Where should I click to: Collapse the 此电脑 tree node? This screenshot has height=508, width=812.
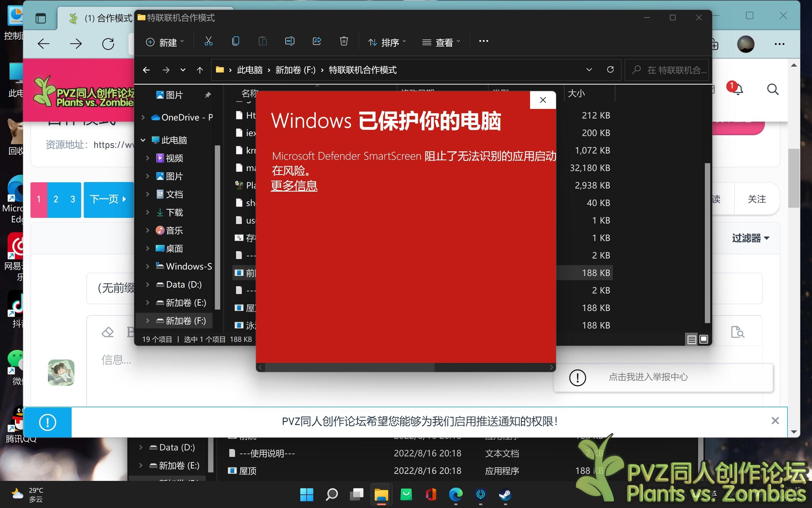click(143, 140)
